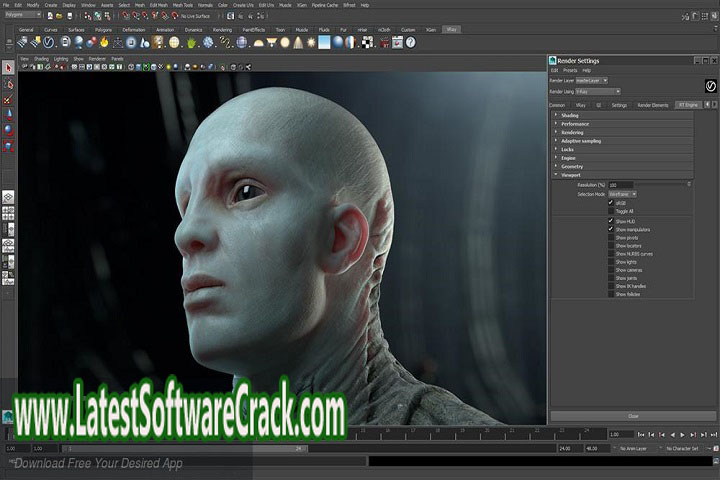The width and height of the screenshot is (720, 480).
Task: Open the Render Layer dropdown
Action: pyautogui.click(x=591, y=80)
